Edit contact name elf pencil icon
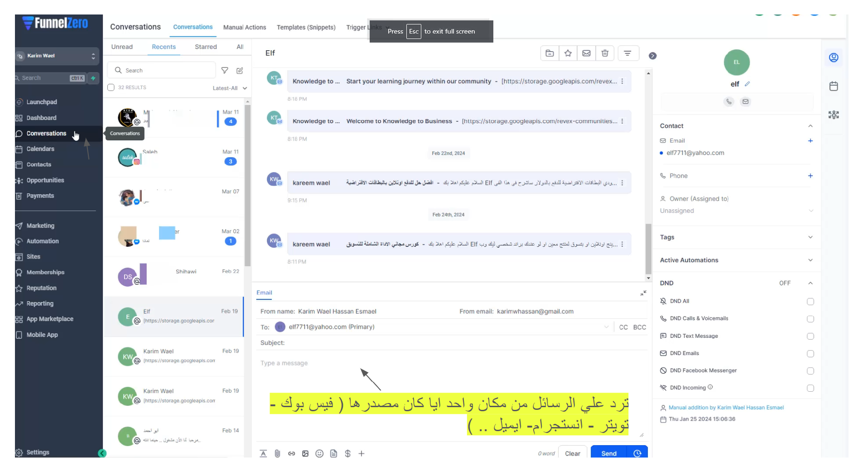The width and height of the screenshot is (868, 471). pos(747,84)
